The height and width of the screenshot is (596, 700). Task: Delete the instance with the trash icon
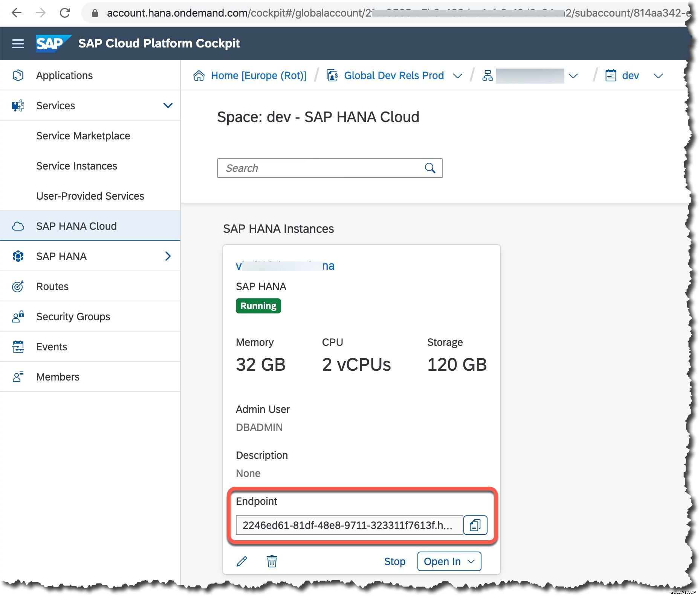click(272, 561)
